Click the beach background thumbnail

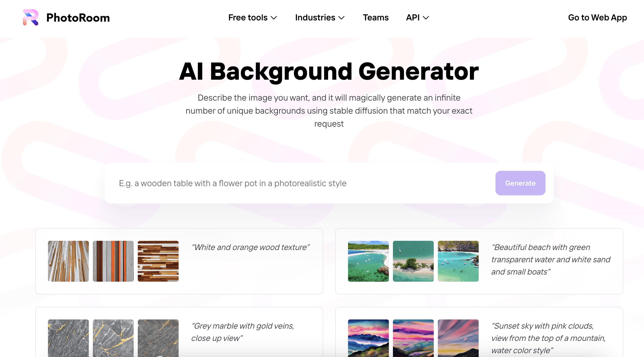(x=368, y=261)
